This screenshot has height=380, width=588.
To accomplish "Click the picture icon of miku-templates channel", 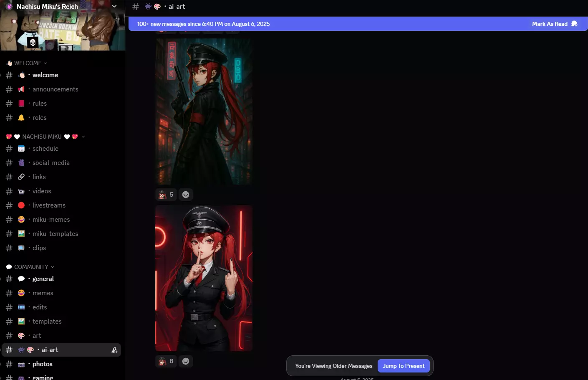I will click(21, 234).
